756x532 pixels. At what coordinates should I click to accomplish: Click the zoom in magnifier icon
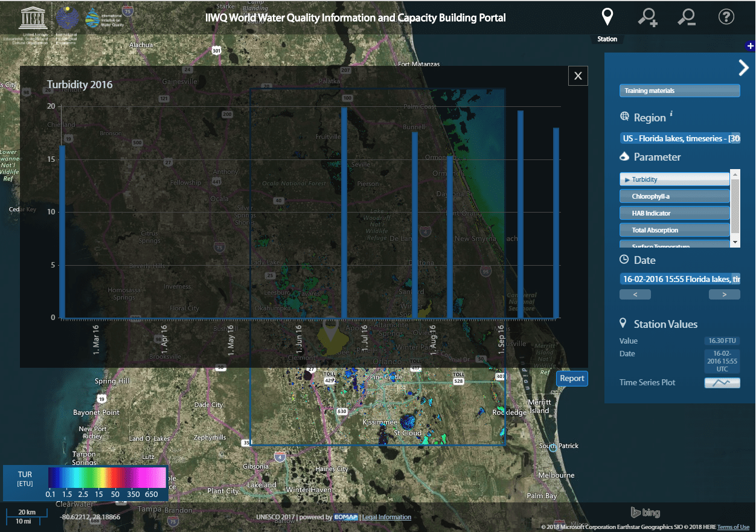[x=647, y=17]
